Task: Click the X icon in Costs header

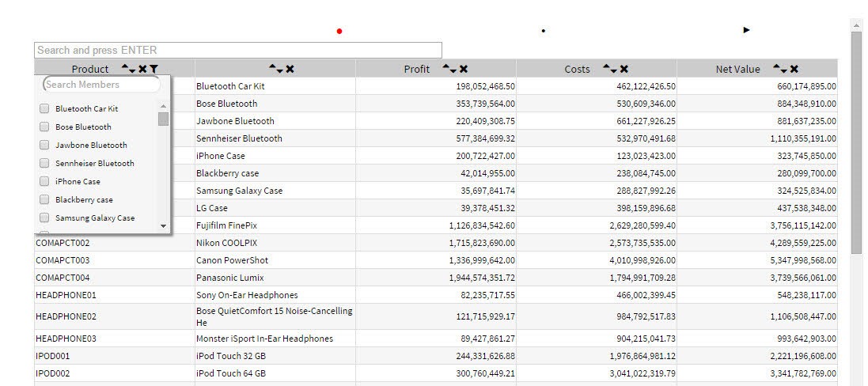Action: [624, 70]
